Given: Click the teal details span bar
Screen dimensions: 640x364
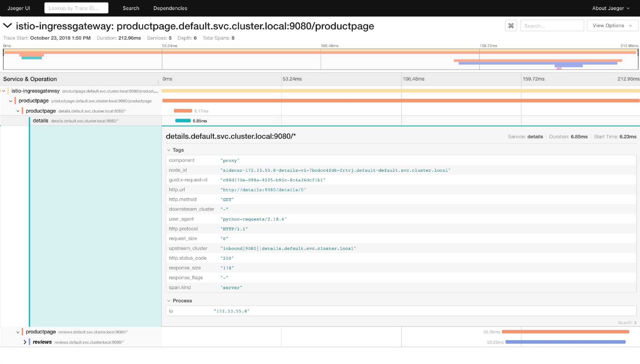Looking at the screenshot, I should click(183, 121).
